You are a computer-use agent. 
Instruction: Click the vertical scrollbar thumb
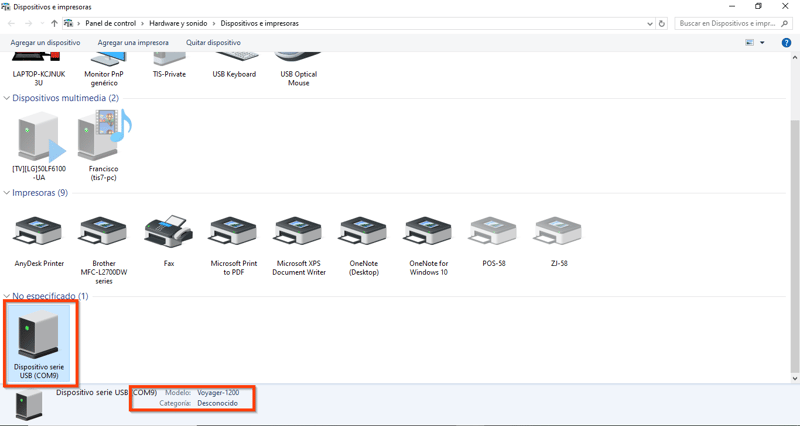(794, 246)
